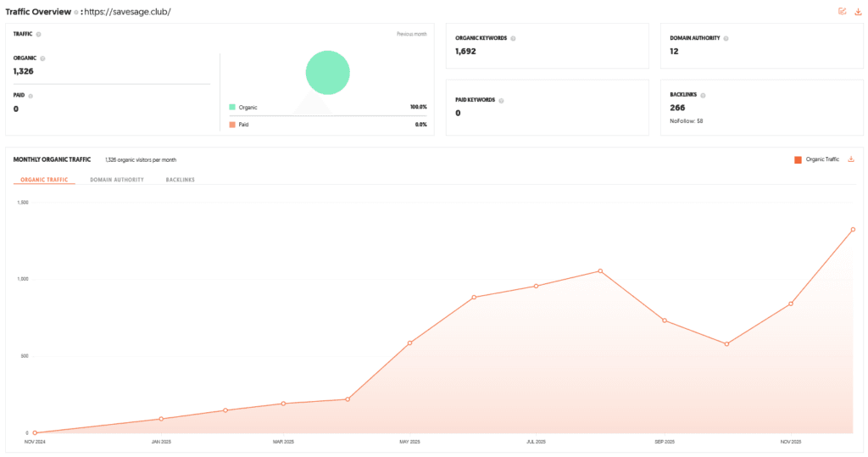Click the green traffic pie chart
Viewport: 868px width, 457px height.
tap(328, 73)
